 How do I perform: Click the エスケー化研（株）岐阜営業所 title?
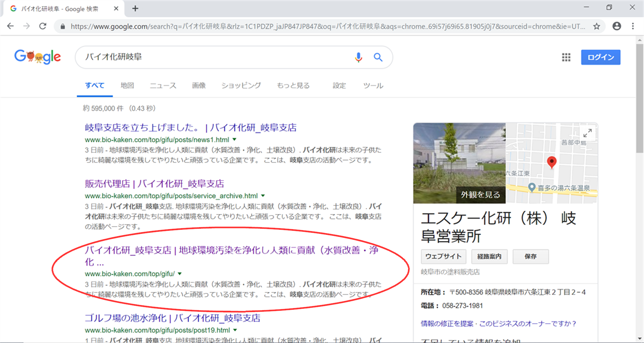(x=499, y=227)
